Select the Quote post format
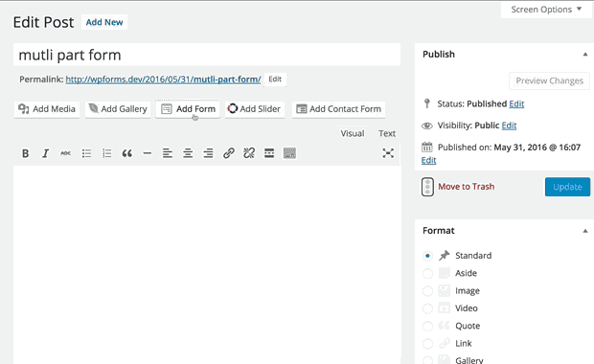Screen dimensions: 594x364 [427, 326]
